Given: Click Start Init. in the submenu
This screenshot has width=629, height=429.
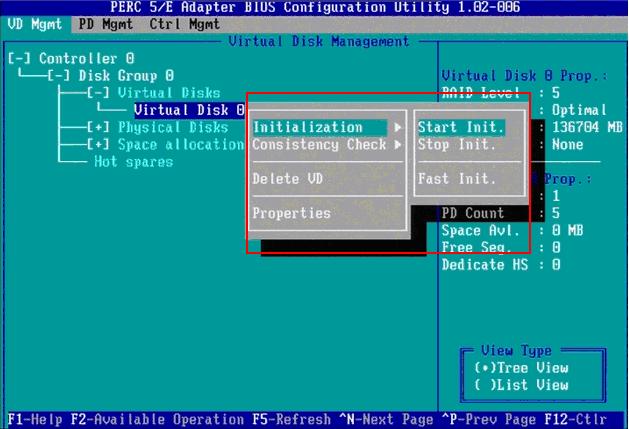Looking at the screenshot, I should coord(461,127).
